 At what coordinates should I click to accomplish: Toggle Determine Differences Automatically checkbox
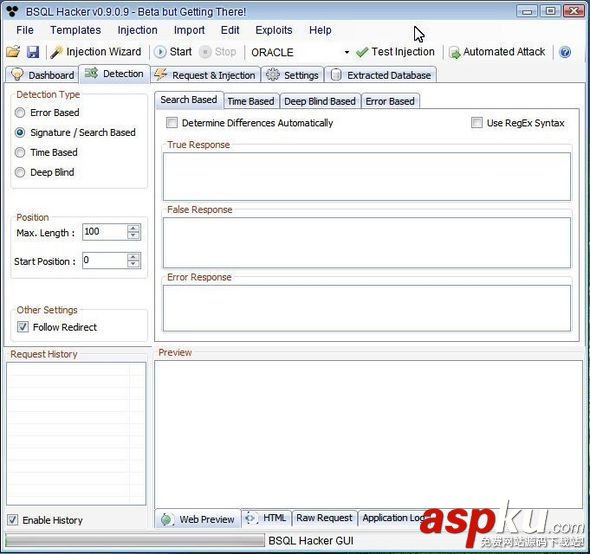coord(172,123)
